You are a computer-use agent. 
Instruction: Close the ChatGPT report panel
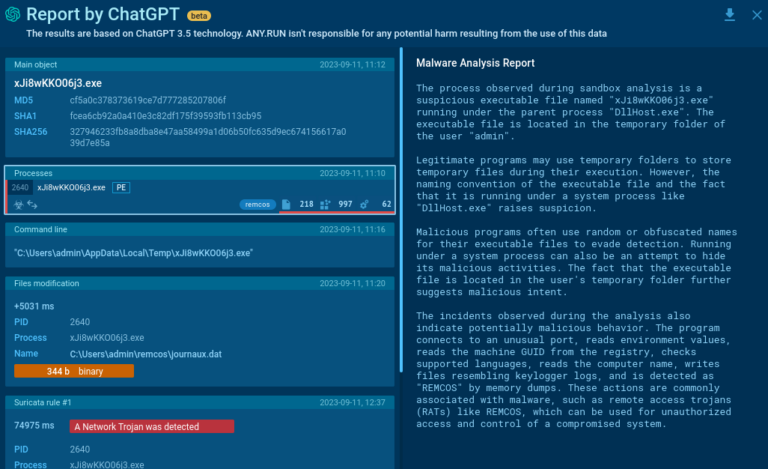[x=757, y=15]
